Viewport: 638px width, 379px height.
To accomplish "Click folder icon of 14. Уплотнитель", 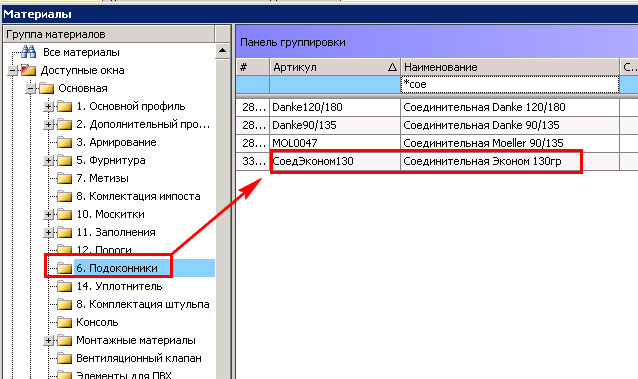I will pos(64,286).
